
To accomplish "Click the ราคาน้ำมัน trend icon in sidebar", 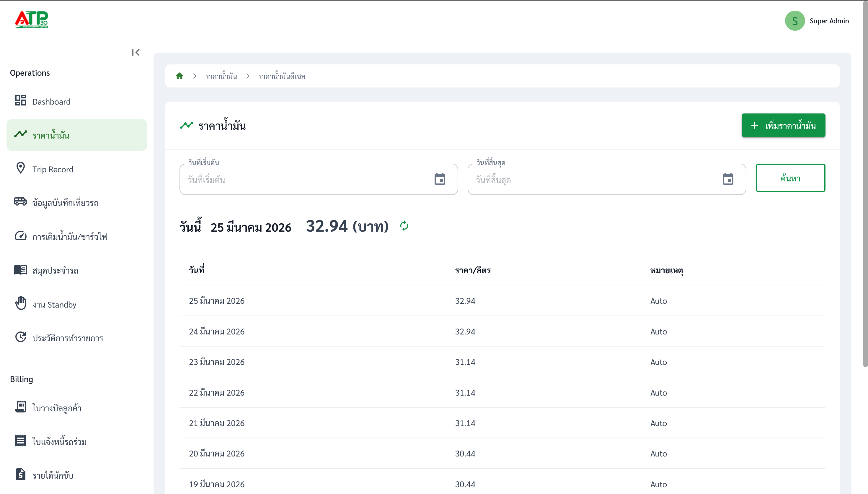I will (21, 134).
